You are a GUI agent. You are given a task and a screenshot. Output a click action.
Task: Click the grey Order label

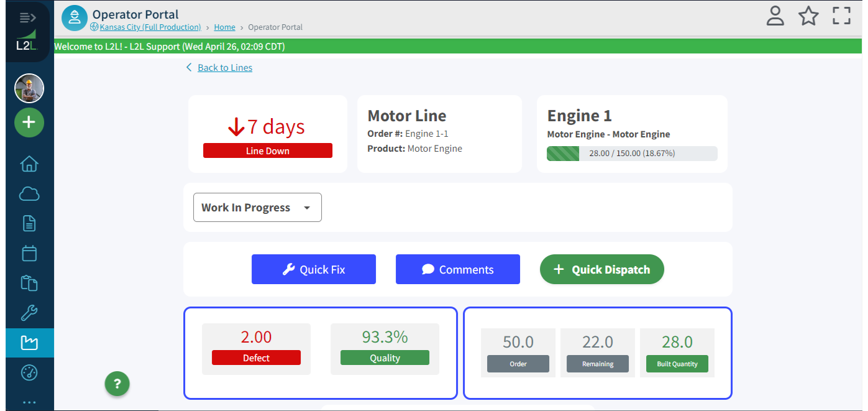point(518,364)
